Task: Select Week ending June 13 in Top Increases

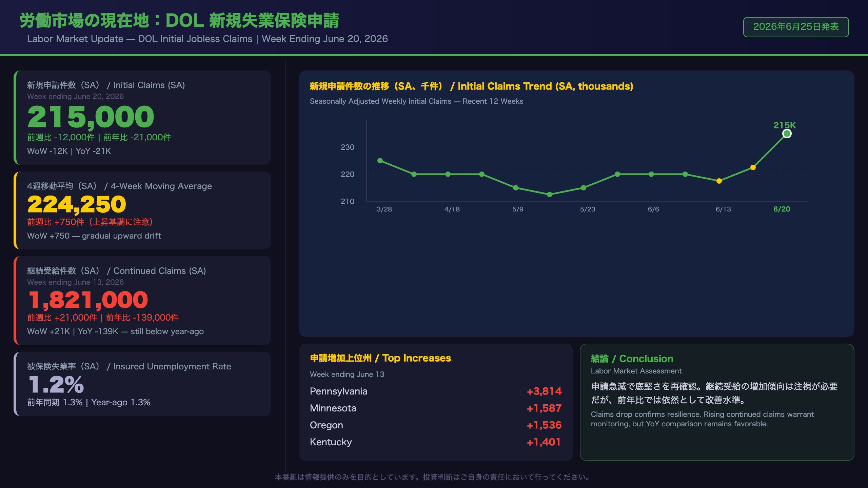Action: coord(347,374)
